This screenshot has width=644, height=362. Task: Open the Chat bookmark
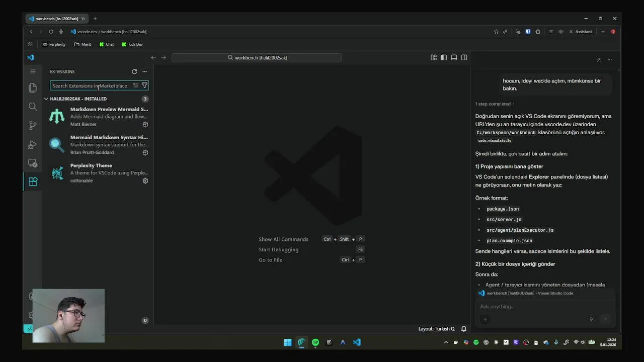[x=107, y=44]
